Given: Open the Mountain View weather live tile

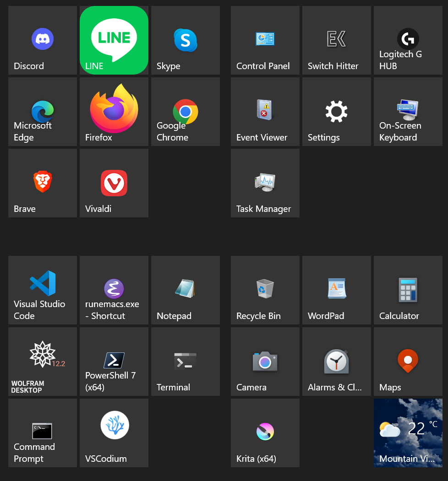Looking at the screenshot, I should [408, 433].
